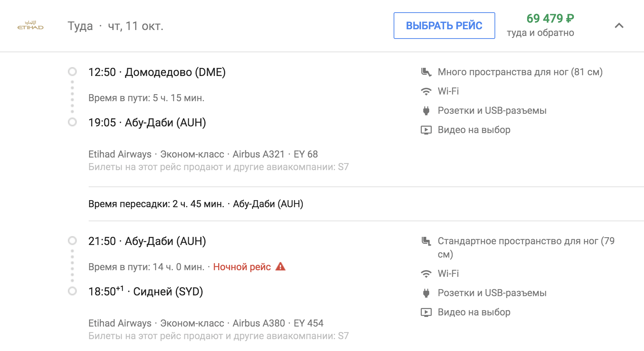Click '18:50+1 · Сидней (SYD)' text

coord(146,291)
